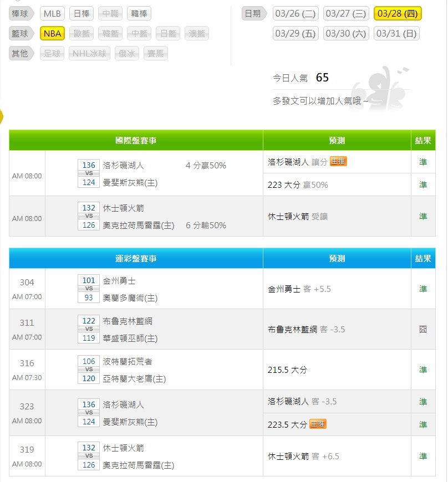This screenshot has width=448, height=482.
Task: Choose date 03/29 (五)
Action: [x=296, y=33]
